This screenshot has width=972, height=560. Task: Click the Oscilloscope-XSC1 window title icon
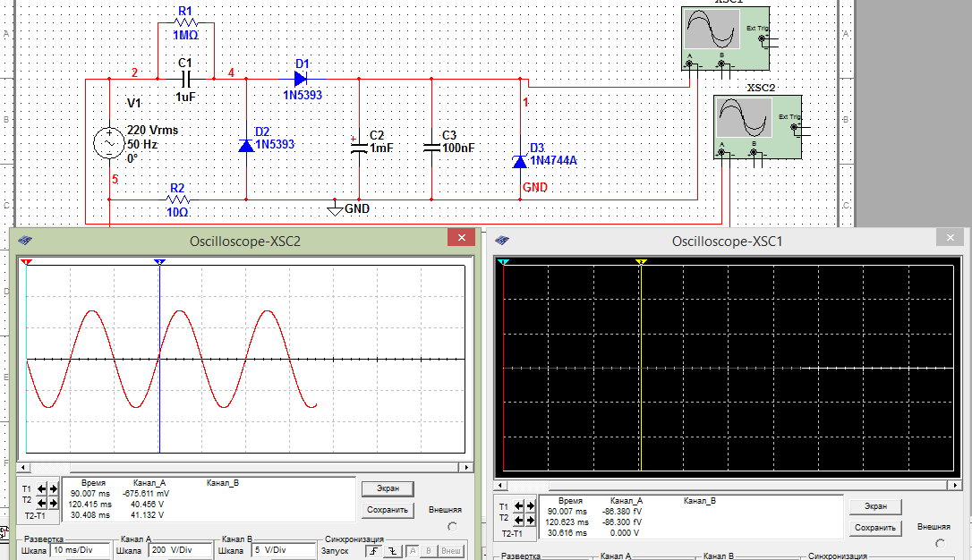(503, 241)
